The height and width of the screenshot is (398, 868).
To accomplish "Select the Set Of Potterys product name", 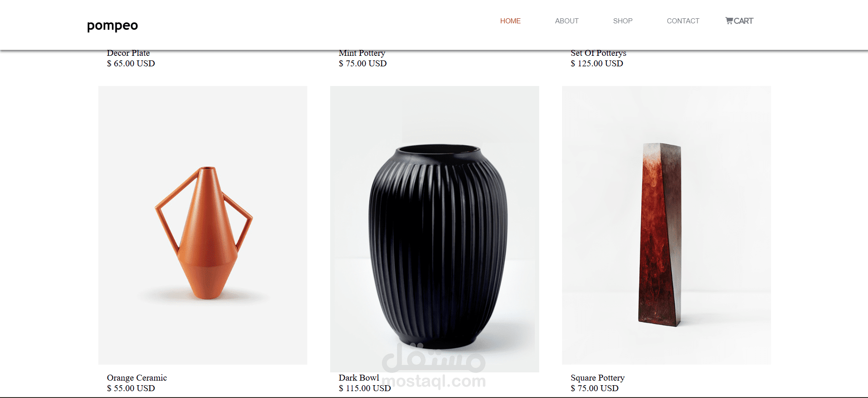I will click(599, 53).
